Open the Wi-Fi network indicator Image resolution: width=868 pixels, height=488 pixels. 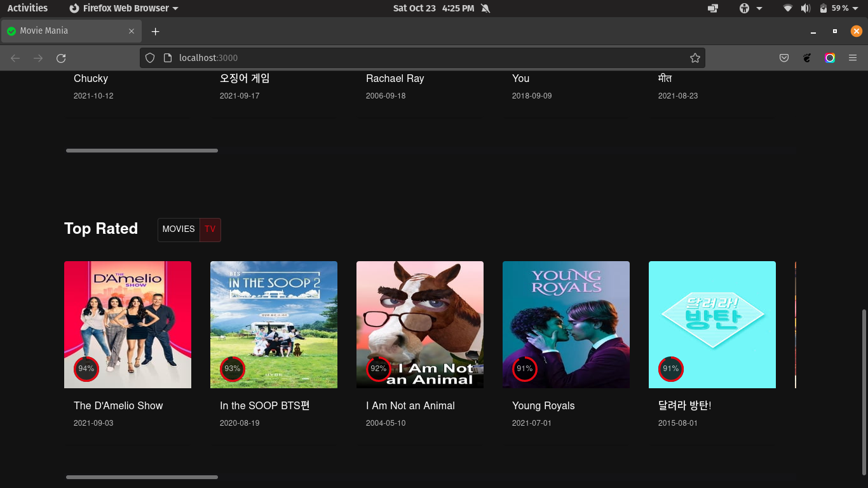click(788, 8)
